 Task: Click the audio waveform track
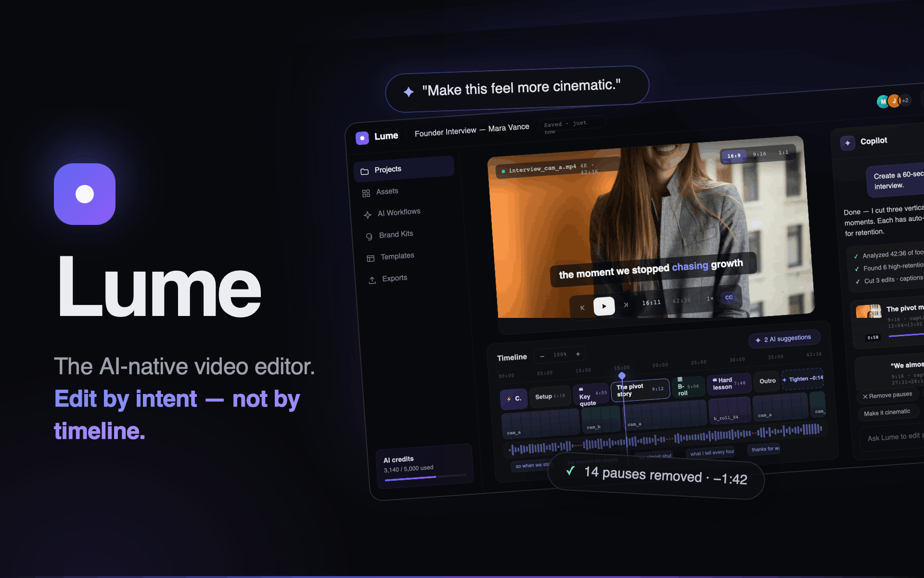[x=667, y=438]
